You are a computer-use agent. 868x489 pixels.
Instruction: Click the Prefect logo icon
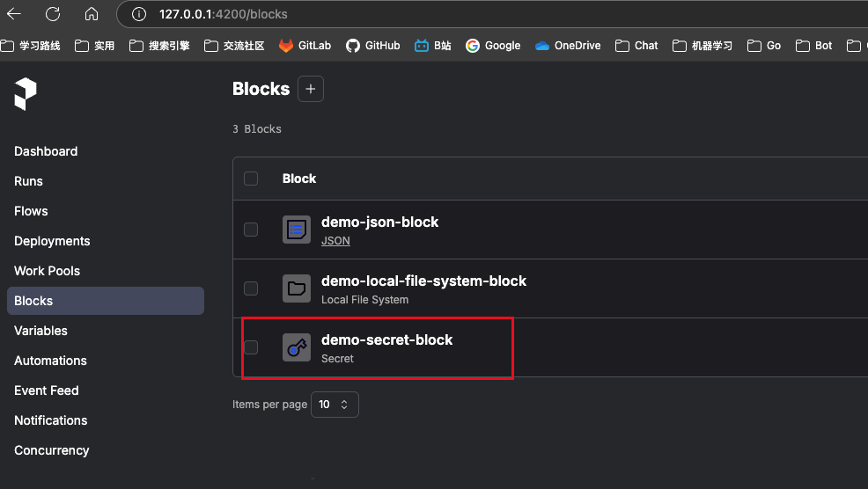26,94
